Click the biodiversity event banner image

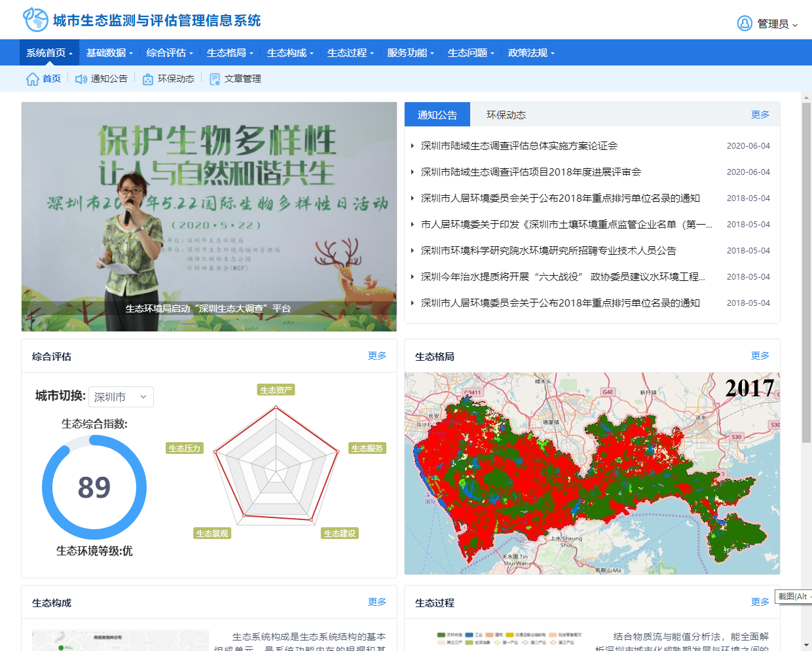click(x=209, y=216)
